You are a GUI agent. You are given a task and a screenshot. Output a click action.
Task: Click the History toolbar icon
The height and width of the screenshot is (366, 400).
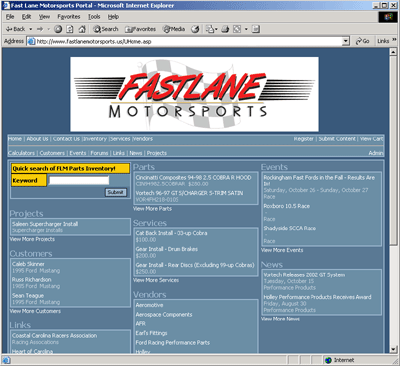click(195, 29)
